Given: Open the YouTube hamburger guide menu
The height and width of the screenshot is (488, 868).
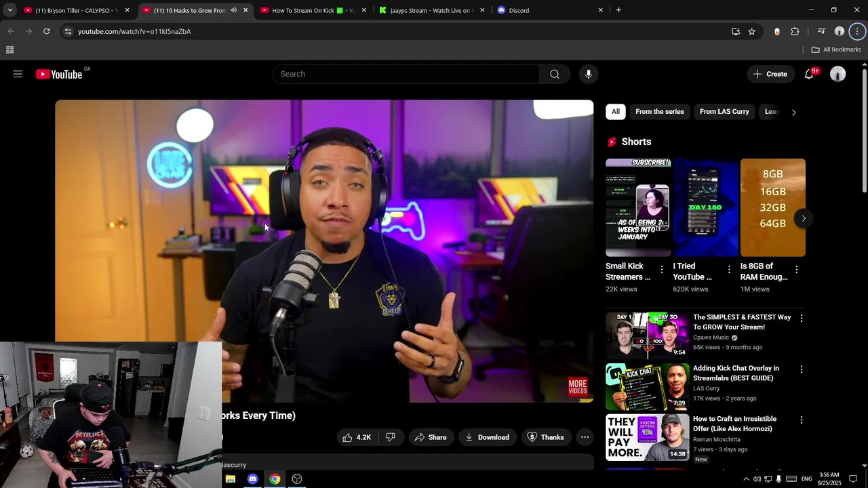Looking at the screenshot, I should pos(18,74).
